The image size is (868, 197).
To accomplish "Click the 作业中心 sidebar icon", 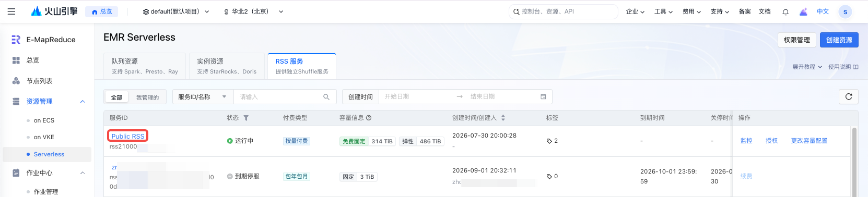I will click(16, 173).
